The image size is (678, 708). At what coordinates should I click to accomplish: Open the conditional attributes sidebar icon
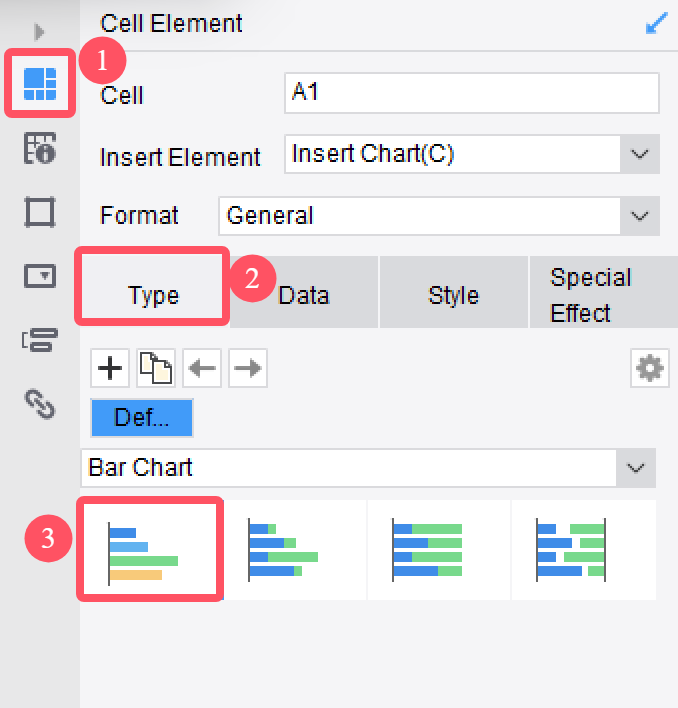[39, 340]
